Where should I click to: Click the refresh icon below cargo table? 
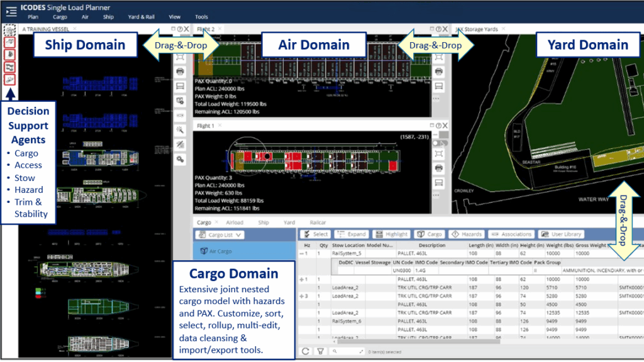click(x=306, y=352)
